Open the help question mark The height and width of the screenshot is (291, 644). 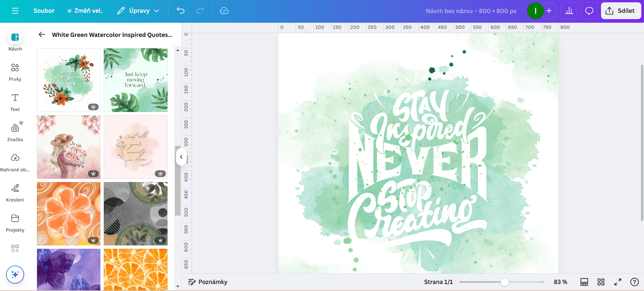tap(635, 282)
